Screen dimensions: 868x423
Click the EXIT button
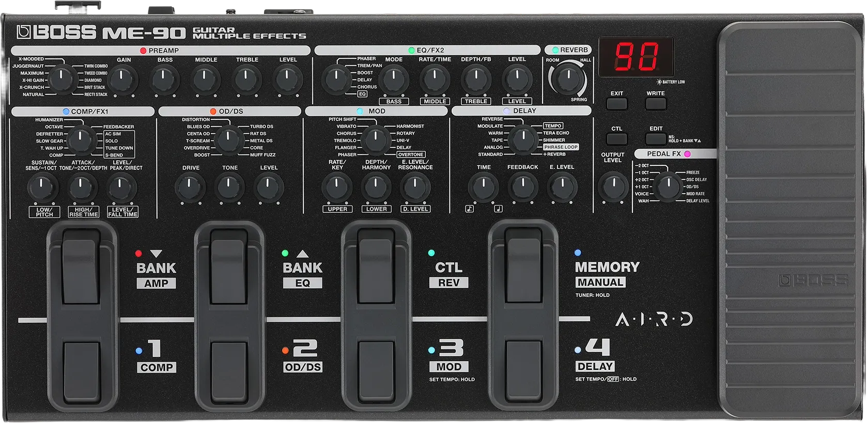pyautogui.click(x=616, y=103)
